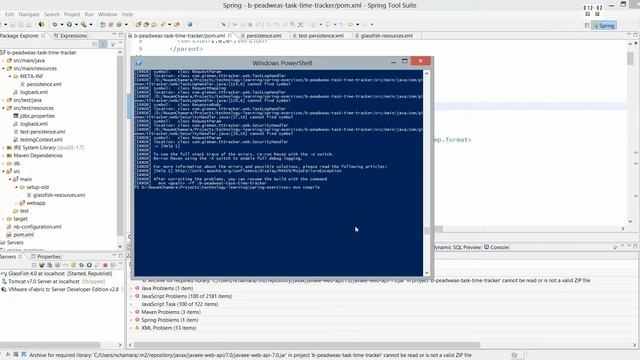Open the Navigate menu
The width and height of the screenshot is (640, 360).
pyautogui.click(x=29, y=14)
